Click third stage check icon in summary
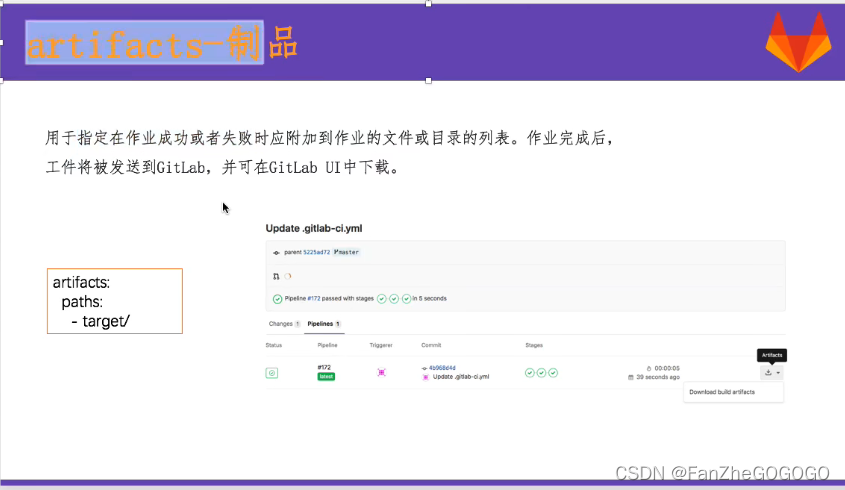 point(406,299)
